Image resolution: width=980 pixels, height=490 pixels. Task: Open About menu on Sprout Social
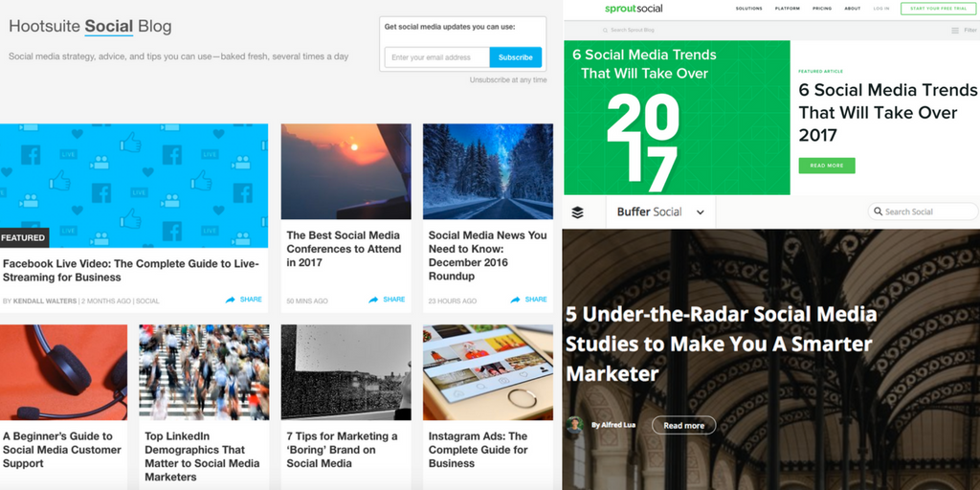click(853, 9)
